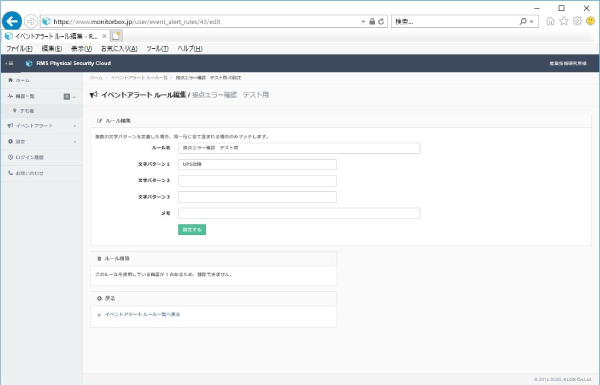Click the search magnifier icon
The width and height of the screenshot is (600, 385).
tap(523, 21)
